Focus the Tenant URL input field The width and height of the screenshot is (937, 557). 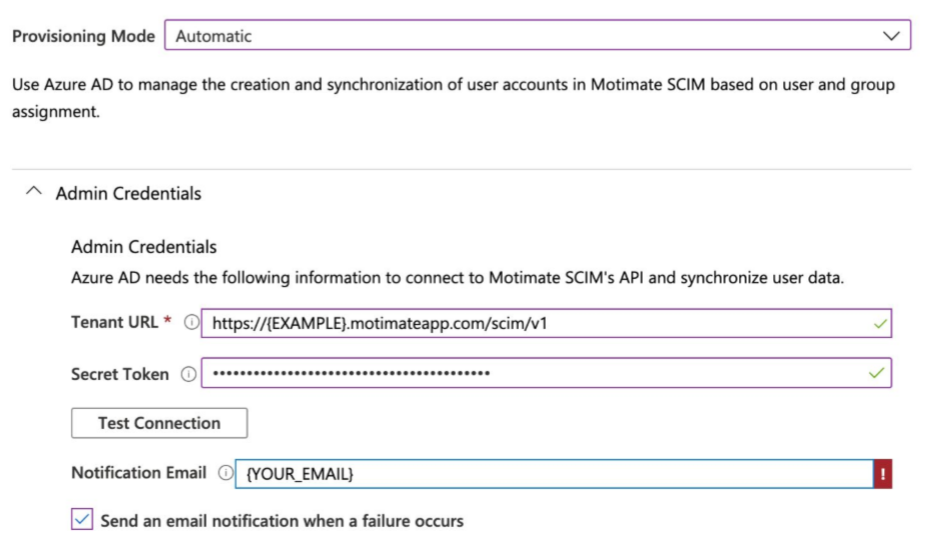click(x=530, y=323)
